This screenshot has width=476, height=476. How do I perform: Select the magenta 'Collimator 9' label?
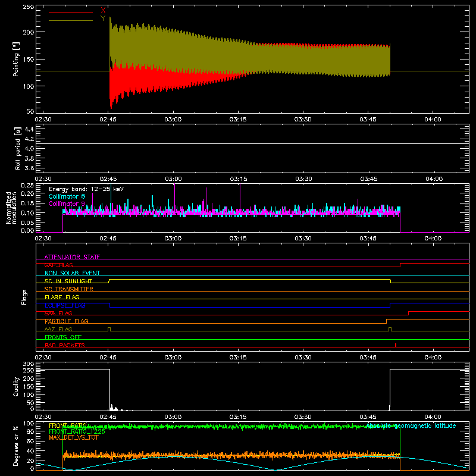tap(67, 203)
